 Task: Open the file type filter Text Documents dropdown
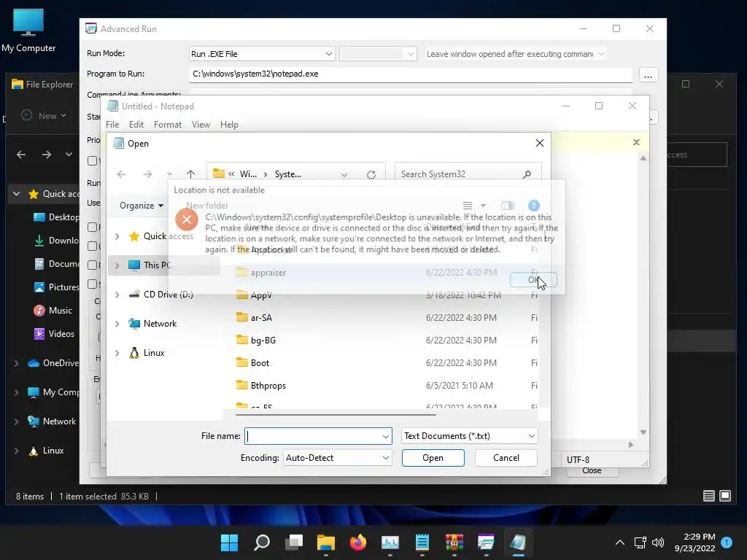click(x=469, y=436)
